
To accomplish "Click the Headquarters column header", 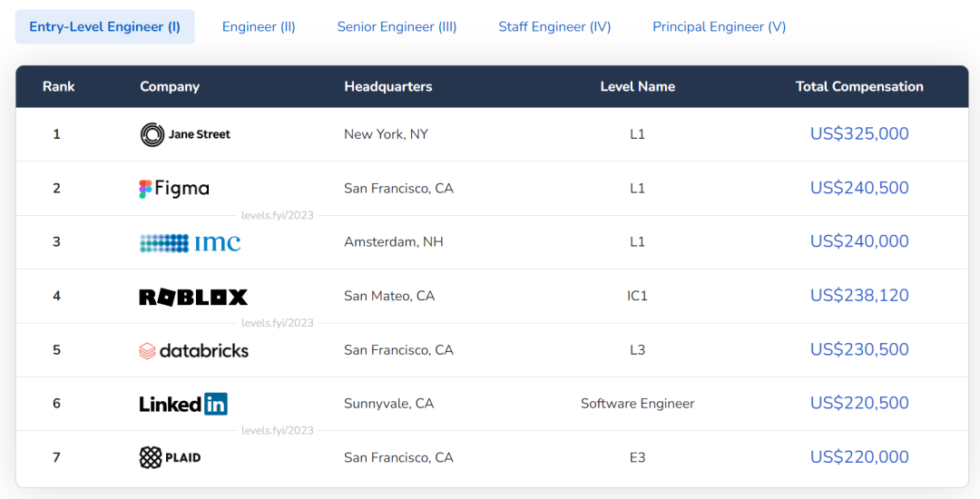I will (387, 87).
